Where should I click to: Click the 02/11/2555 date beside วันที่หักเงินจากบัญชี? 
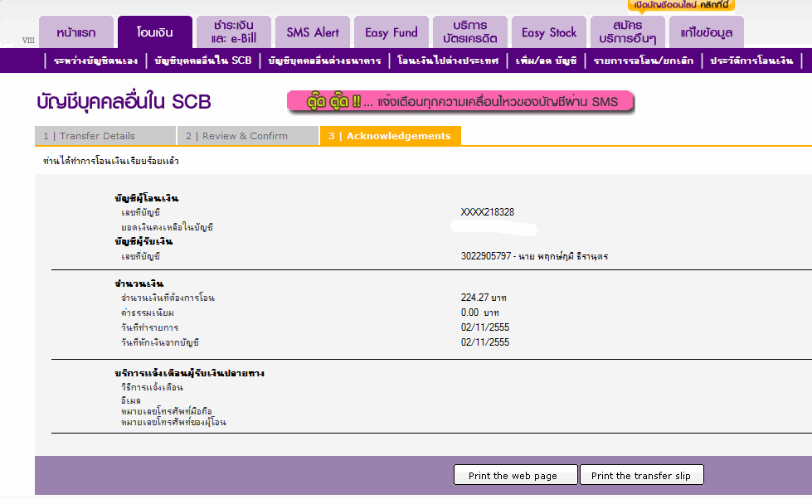tap(485, 342)
